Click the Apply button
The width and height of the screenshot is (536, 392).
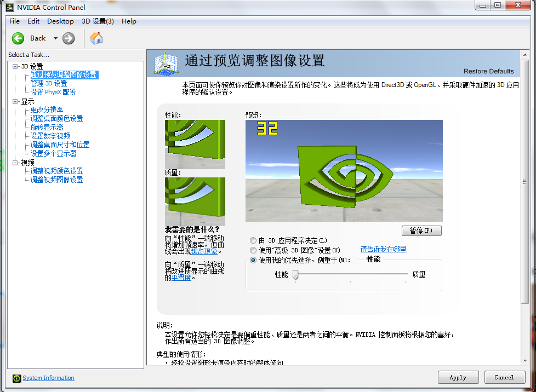[x=458, y=377]
